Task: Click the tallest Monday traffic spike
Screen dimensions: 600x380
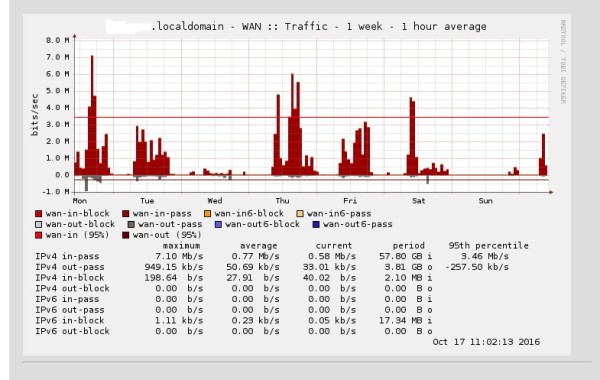Action: pyautogui.click(x=92, y=115)
